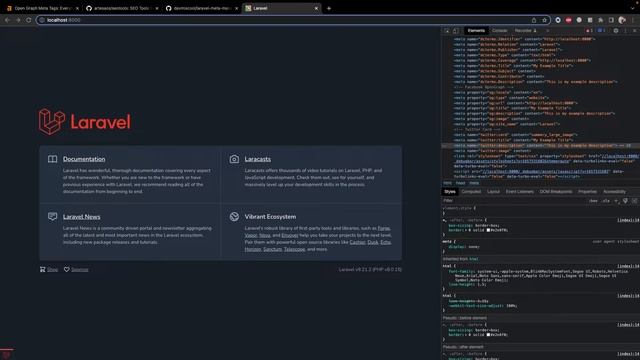Open the Laracasts link
The width and height of the screenshot is (640, 360).
(x=258, y=159)
